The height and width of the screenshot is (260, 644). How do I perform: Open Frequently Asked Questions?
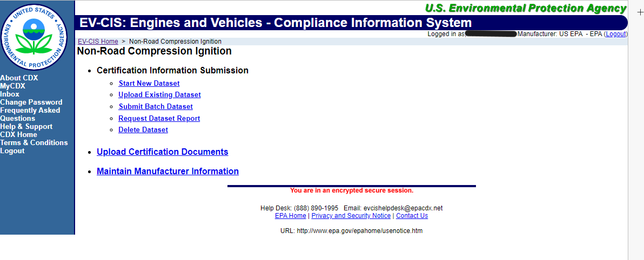pos(30,114)
